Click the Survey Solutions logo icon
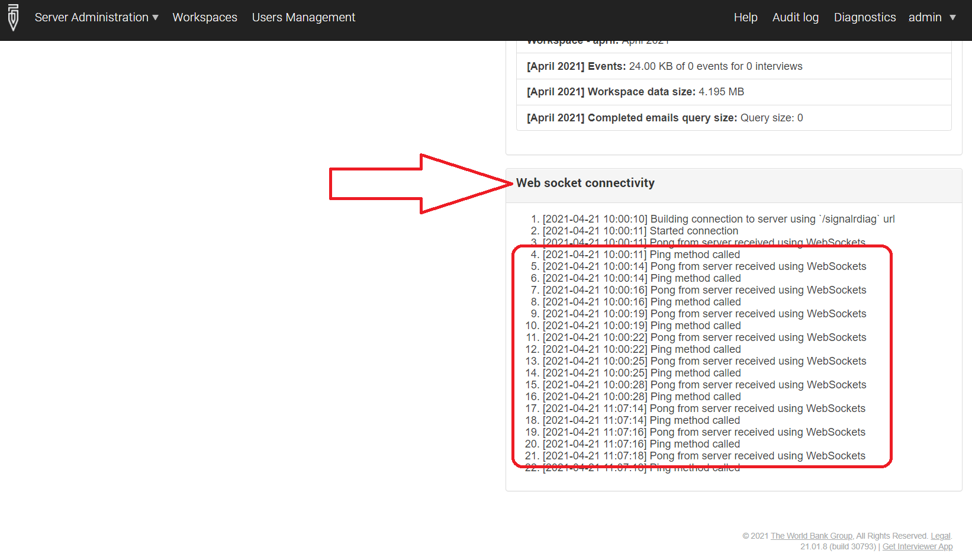The width and height of the screenshot is (972, 560). tap(14, 17)
